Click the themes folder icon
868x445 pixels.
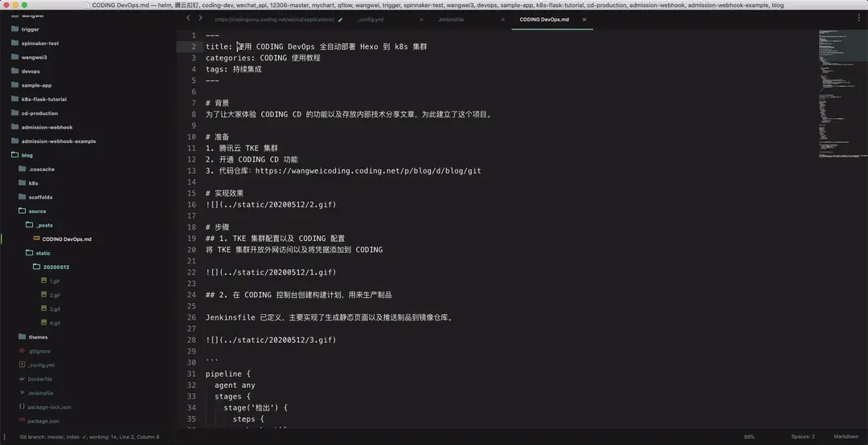coord(23,337)
